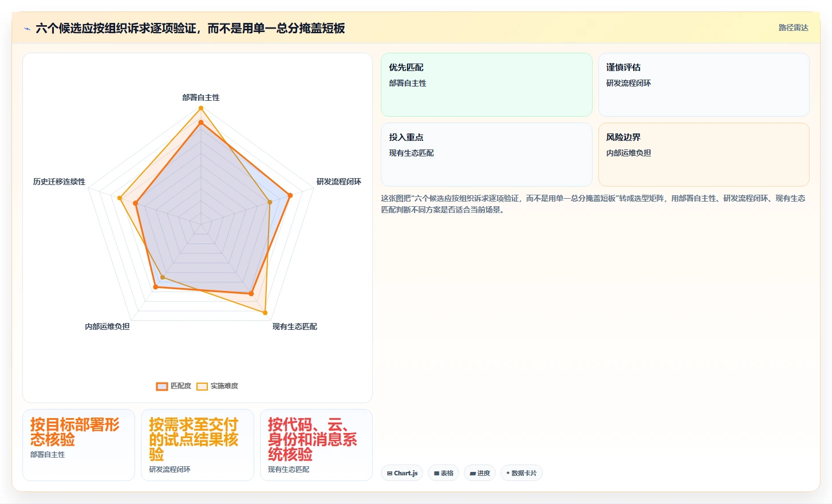Click the 匹配度 legend label

pos(181,386)
